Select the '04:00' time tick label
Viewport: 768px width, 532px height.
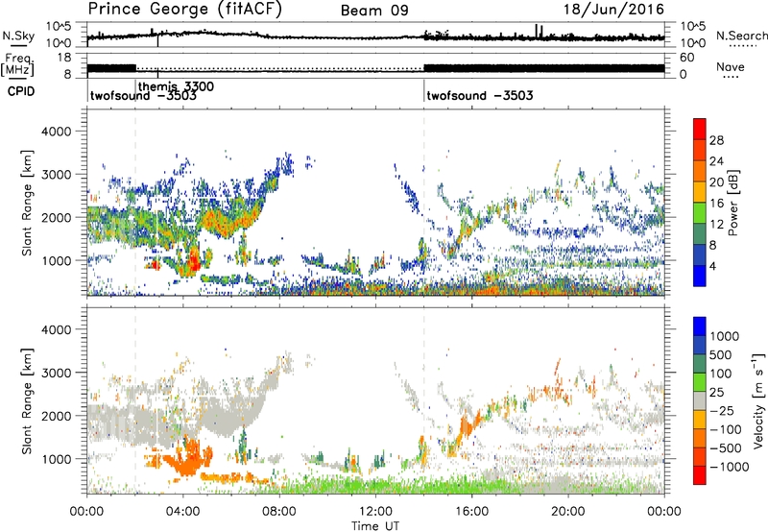[182, 512]
